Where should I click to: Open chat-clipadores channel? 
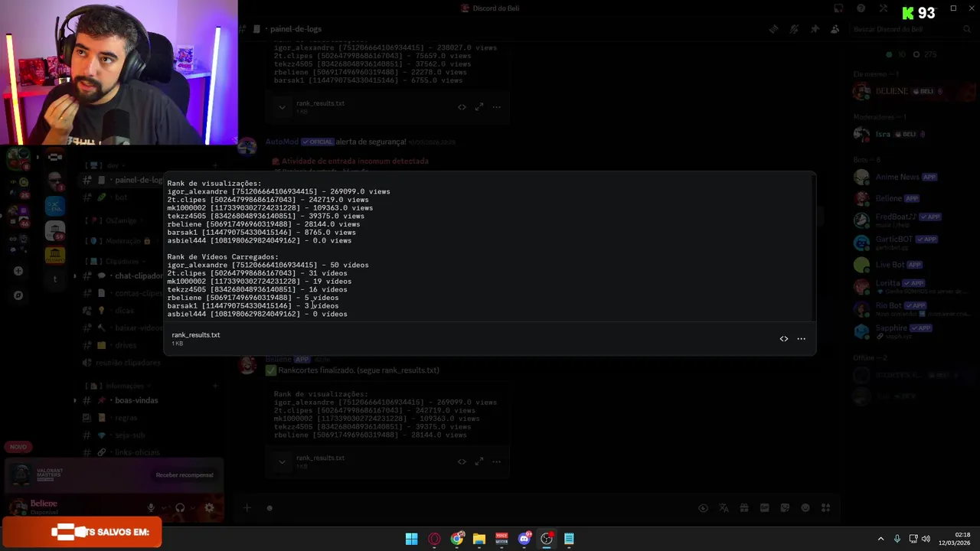122,275
